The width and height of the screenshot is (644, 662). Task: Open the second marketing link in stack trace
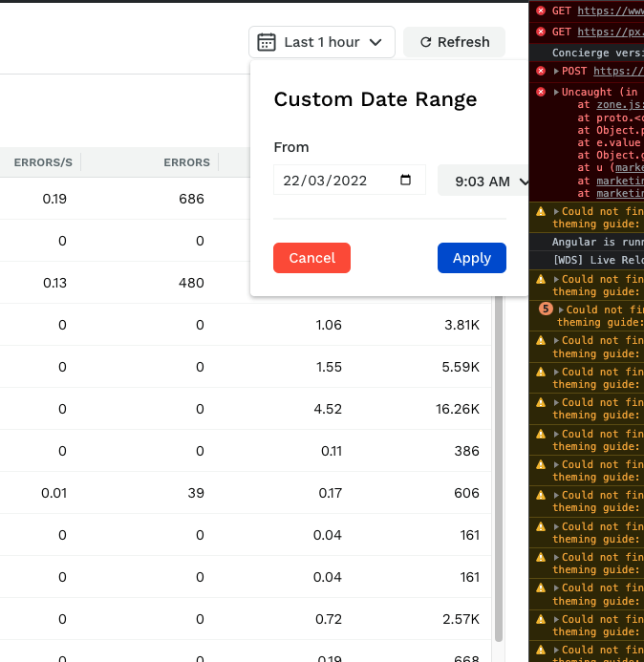click(620, 193)
